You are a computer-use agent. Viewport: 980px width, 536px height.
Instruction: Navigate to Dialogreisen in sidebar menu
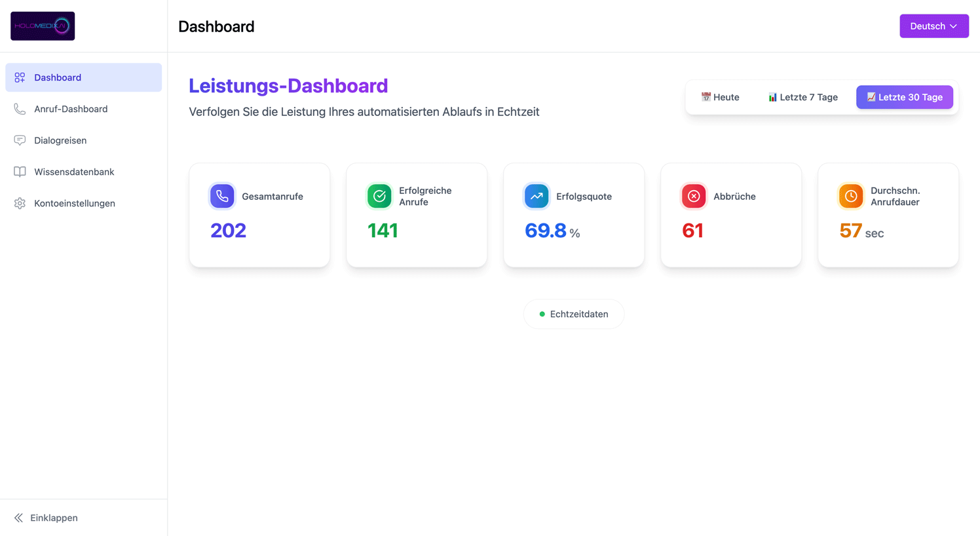pyautogui.click(x=60, y=140)
